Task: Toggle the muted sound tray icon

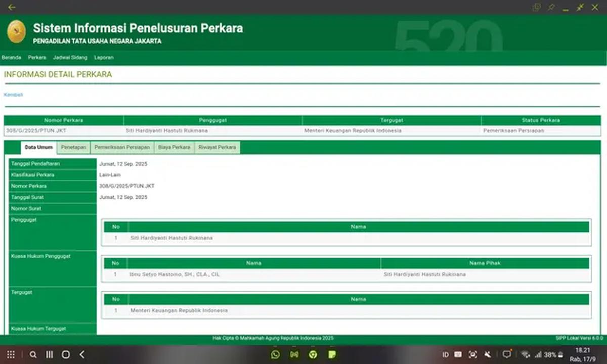Action: pyautogui.click(x=488, y=355)
